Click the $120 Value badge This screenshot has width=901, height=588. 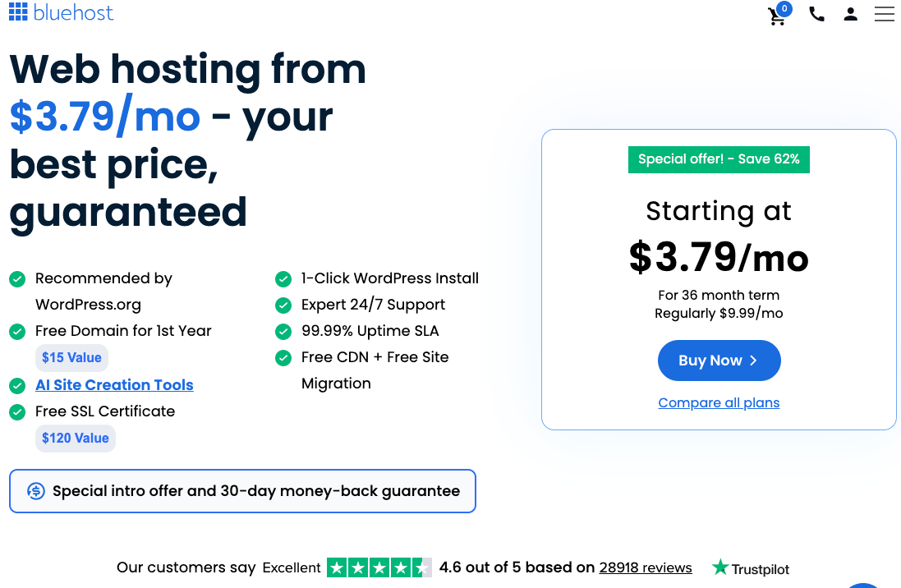pos(75,438)
